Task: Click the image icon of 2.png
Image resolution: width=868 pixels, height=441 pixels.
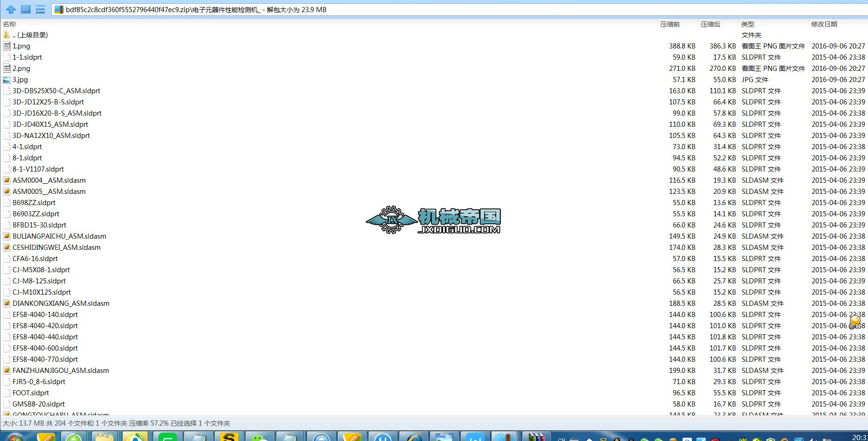Action: (7, 69)
